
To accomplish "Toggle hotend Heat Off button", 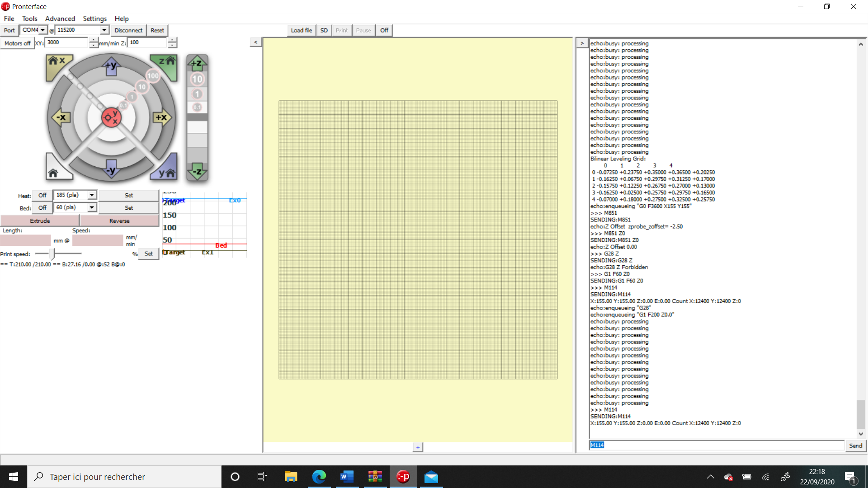I will [x=42, y=195].
